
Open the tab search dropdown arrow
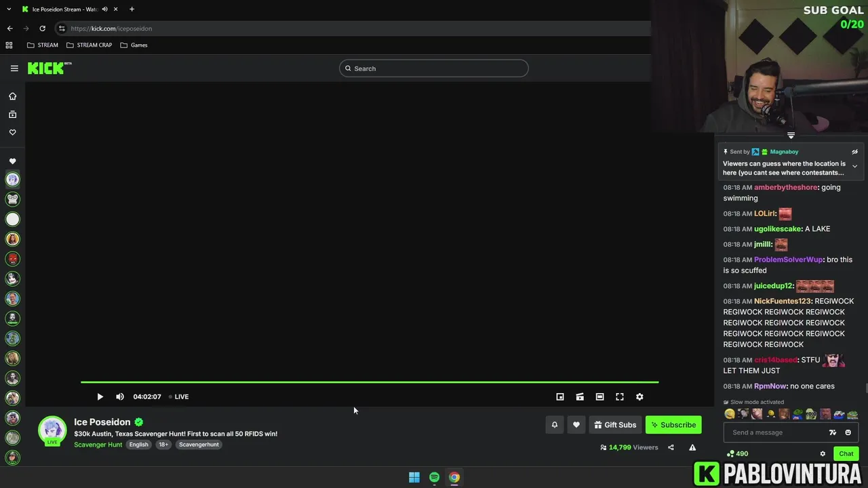(9, 9)
